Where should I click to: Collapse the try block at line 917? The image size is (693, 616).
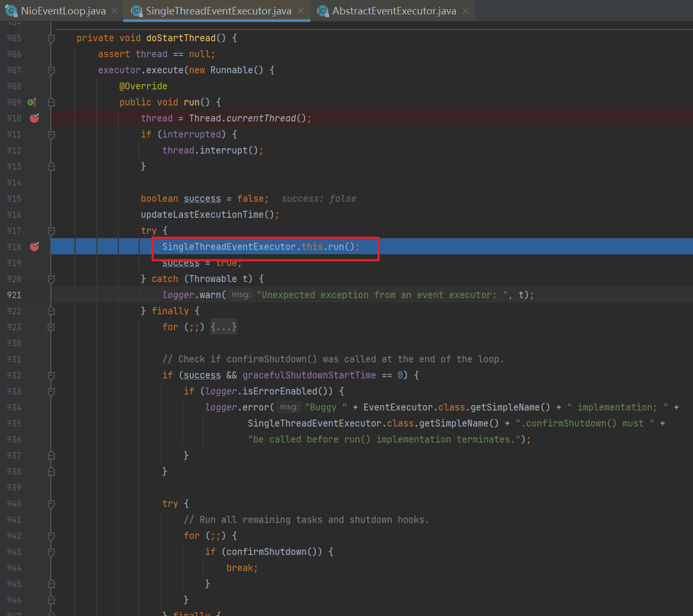[x=51, y=231]
